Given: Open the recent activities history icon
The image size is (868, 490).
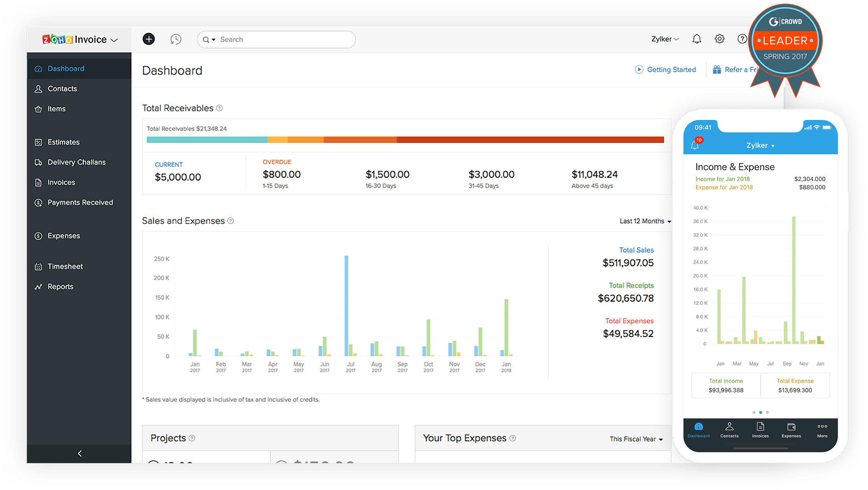Looking at the screenshot, I should (x=175, y=39).
